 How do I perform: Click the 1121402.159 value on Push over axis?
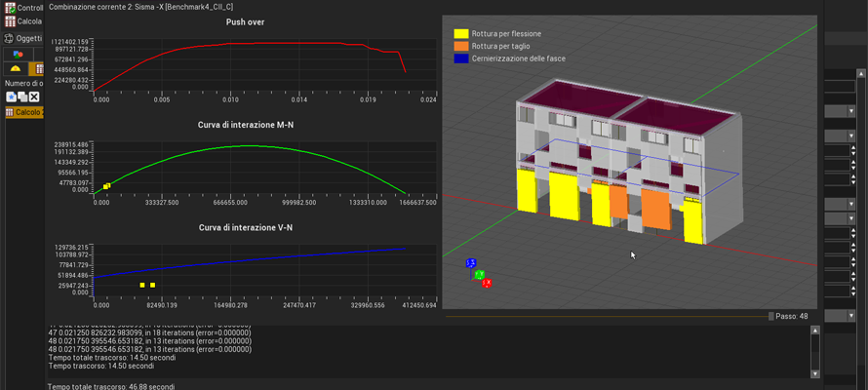coord(70,42)
